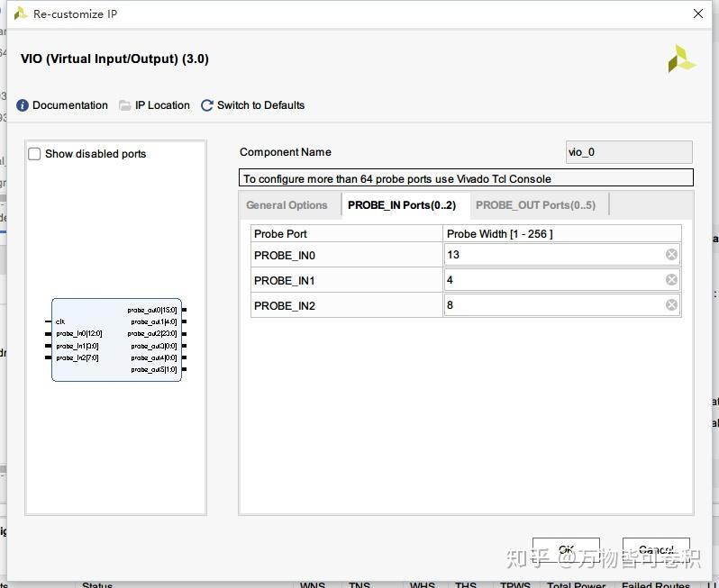Enable Show disabled ports checkbox

[x=34, y=154]
